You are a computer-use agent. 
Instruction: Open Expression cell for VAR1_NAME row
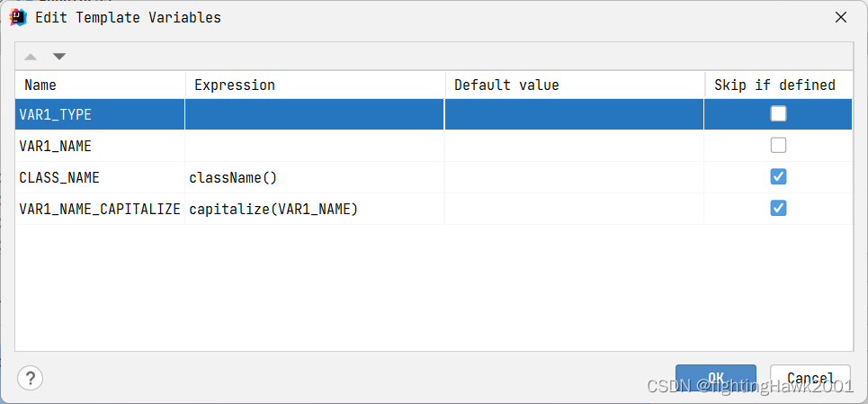(x=315, y=146)
